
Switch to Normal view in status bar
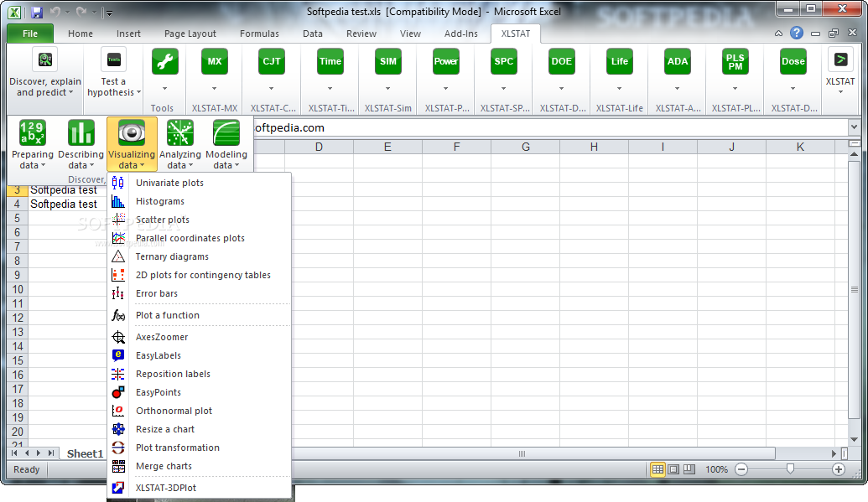coord(657,469)
